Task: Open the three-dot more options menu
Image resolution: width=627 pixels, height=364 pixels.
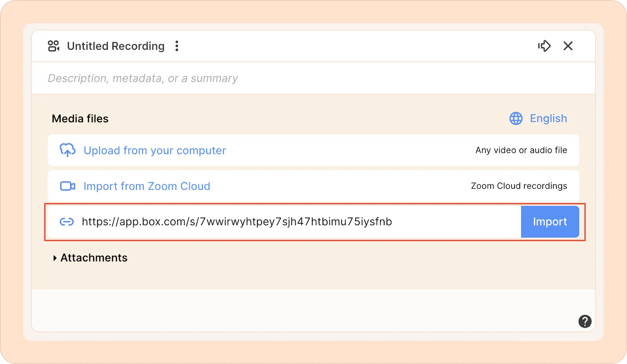Action: (177, 46)
